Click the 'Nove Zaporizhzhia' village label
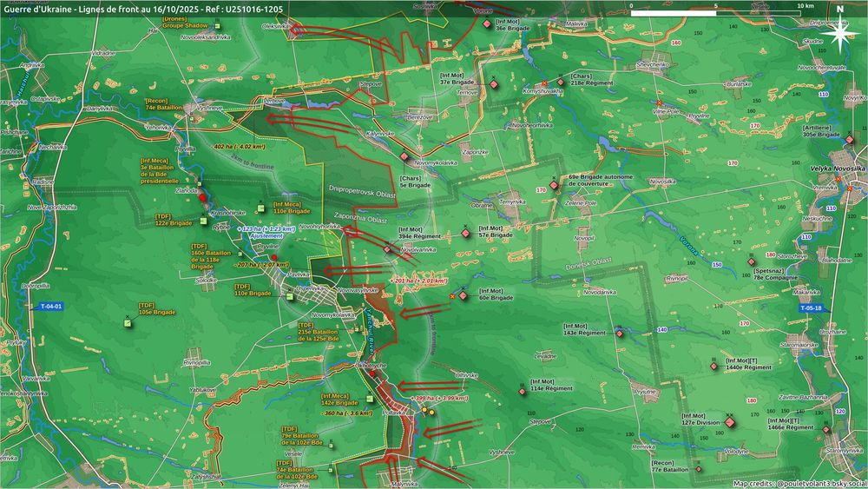The width and height of the screenshot is (868, 489). pyautogui.click(x=53, y=207)
